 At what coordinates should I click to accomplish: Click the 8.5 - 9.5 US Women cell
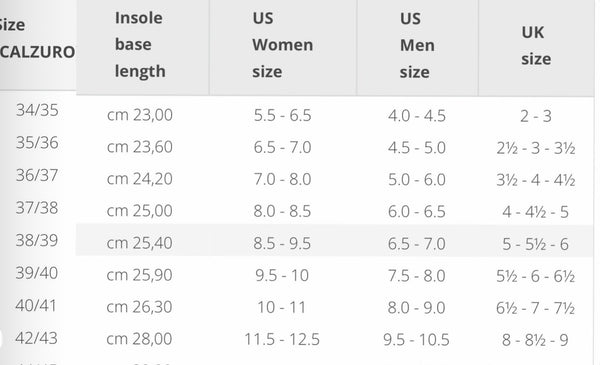282,243
